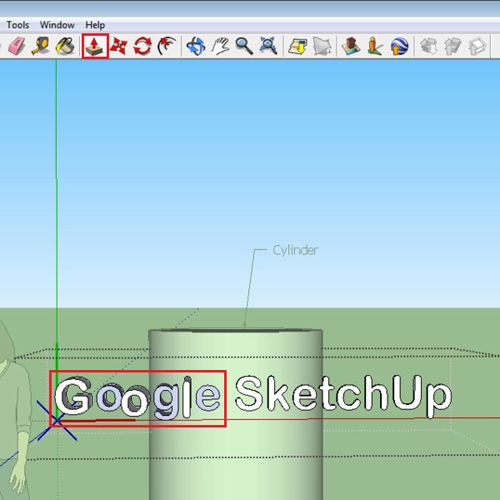500x500 pixels.
Task: Click the Add Location icon
Action: 297,46
